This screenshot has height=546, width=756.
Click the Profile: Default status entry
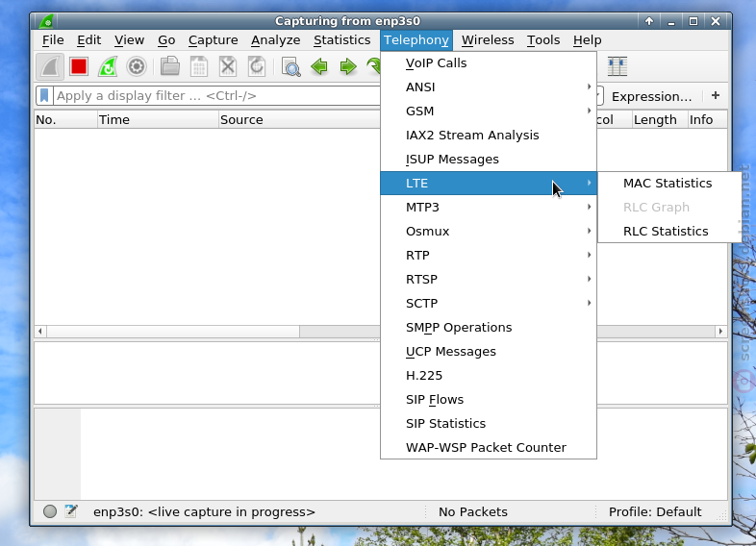point(655,511)
